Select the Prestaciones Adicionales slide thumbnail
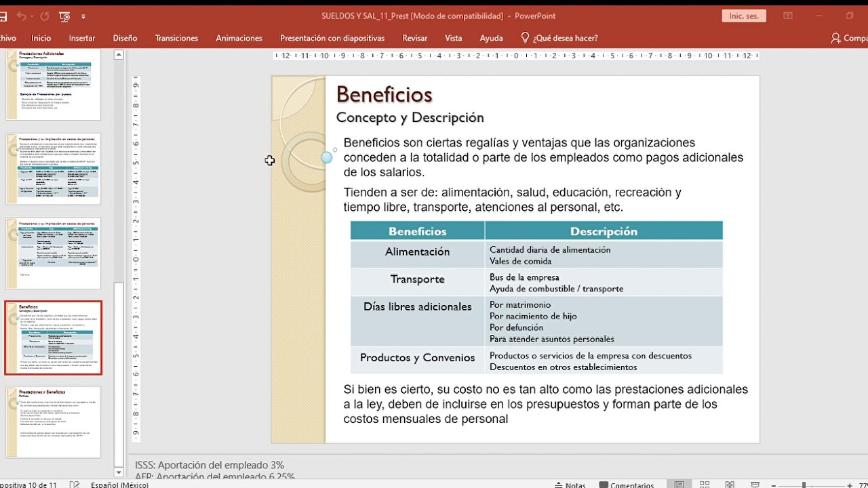This screenshot has height=488, width=868. [54, 85]
